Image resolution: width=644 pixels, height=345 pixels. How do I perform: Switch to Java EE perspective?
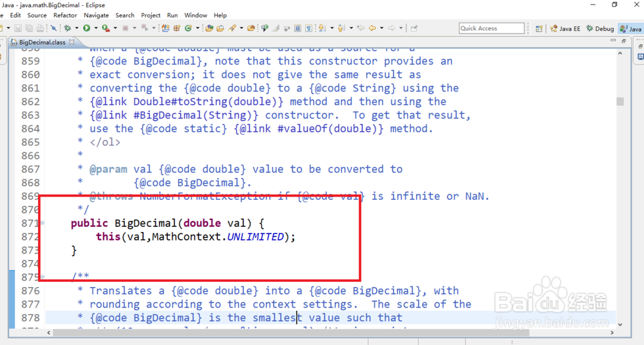(x=565, y=28)
